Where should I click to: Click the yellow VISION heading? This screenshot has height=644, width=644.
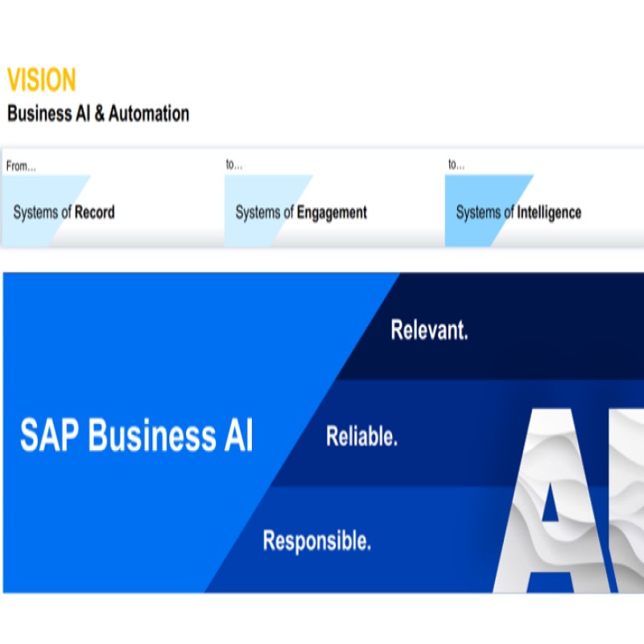click(42, 80)
